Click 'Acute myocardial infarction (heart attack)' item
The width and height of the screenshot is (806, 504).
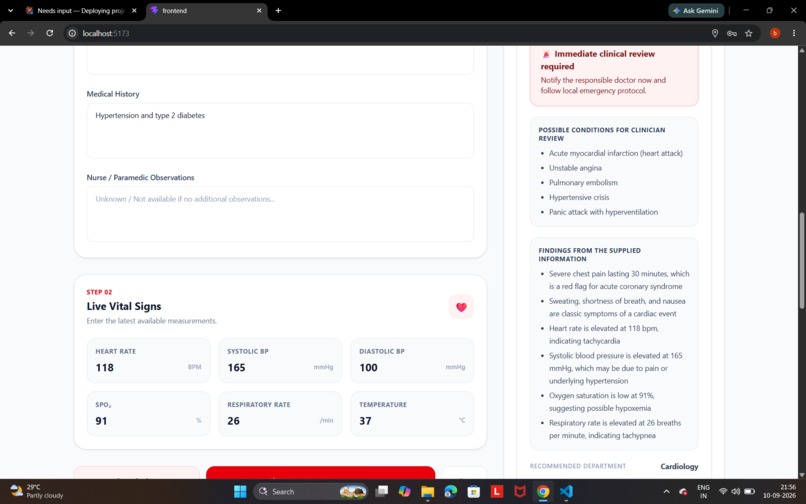tap(616, 153)
